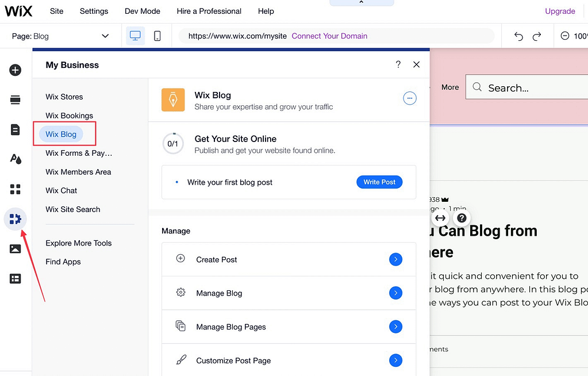Click the More menu item on site

click(x=450, y=87)
